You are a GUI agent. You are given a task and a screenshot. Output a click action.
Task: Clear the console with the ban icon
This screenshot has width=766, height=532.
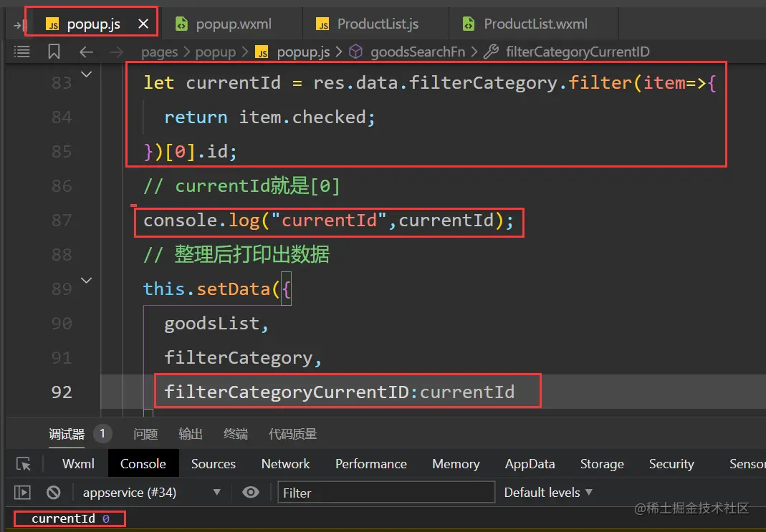(x=53, y=493)
